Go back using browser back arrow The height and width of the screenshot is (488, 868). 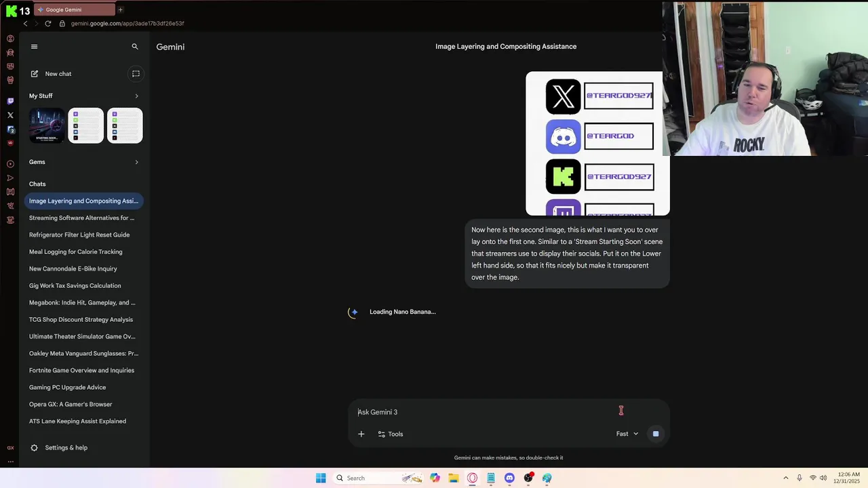point(26,23)
